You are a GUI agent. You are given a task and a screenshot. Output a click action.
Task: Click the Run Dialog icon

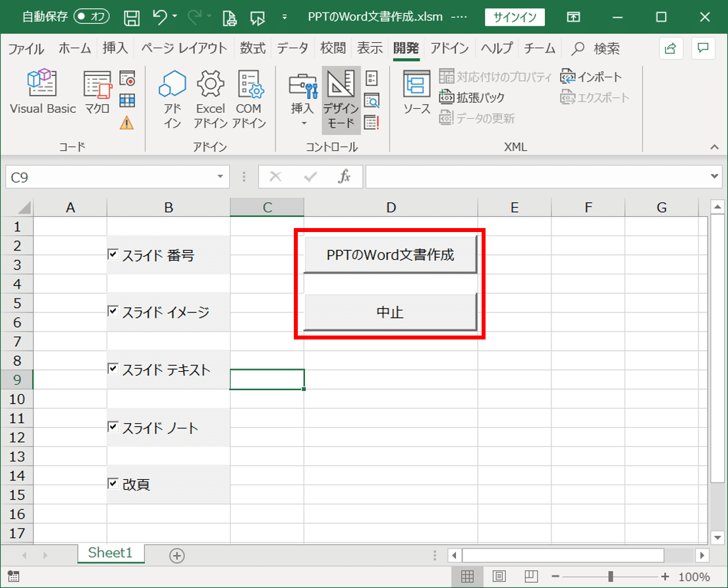[x=372, y=123]
